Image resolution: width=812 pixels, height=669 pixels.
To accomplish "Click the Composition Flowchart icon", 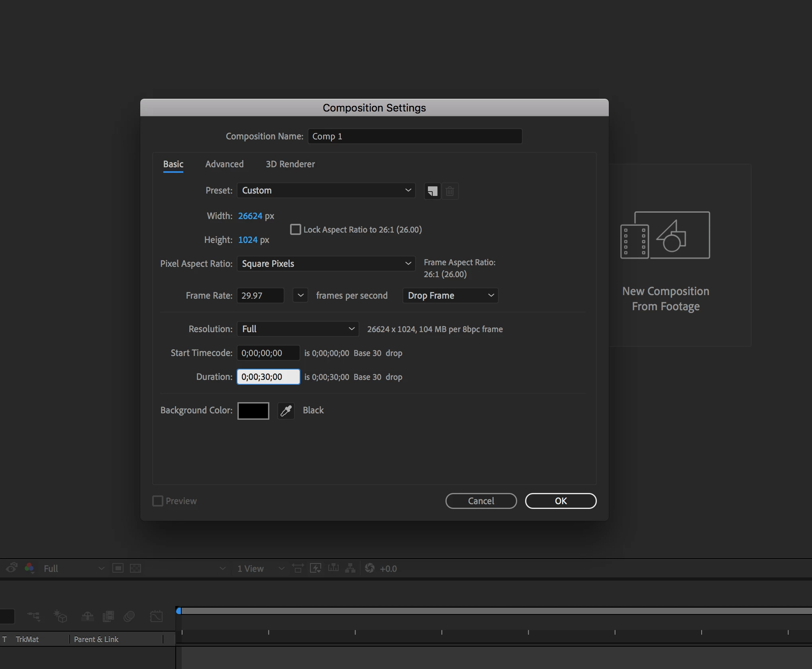I will coord(350,568).
